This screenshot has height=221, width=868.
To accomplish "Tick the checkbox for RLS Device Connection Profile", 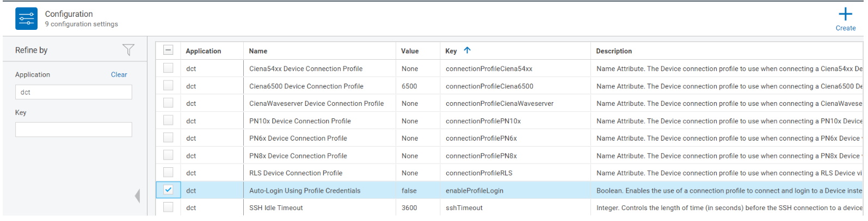I will 168,173.
